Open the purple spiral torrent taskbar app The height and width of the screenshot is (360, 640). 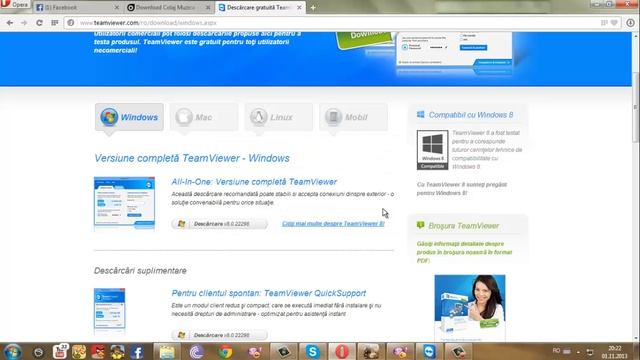[x=196, y=352]
